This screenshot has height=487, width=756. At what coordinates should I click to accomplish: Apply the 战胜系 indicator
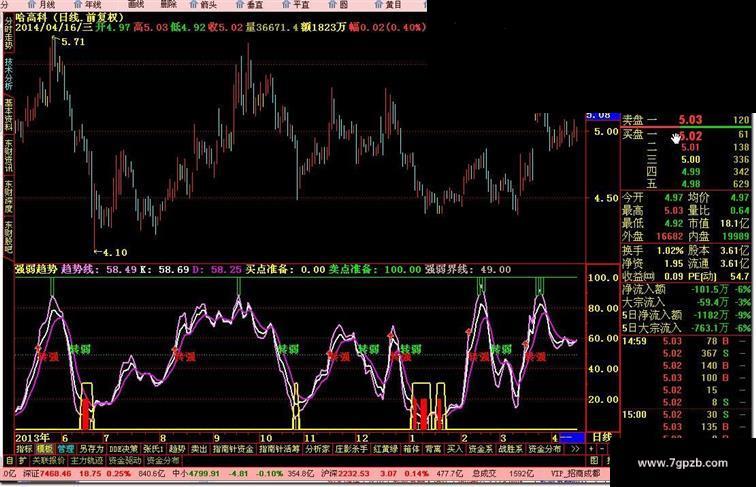point(510,449)
